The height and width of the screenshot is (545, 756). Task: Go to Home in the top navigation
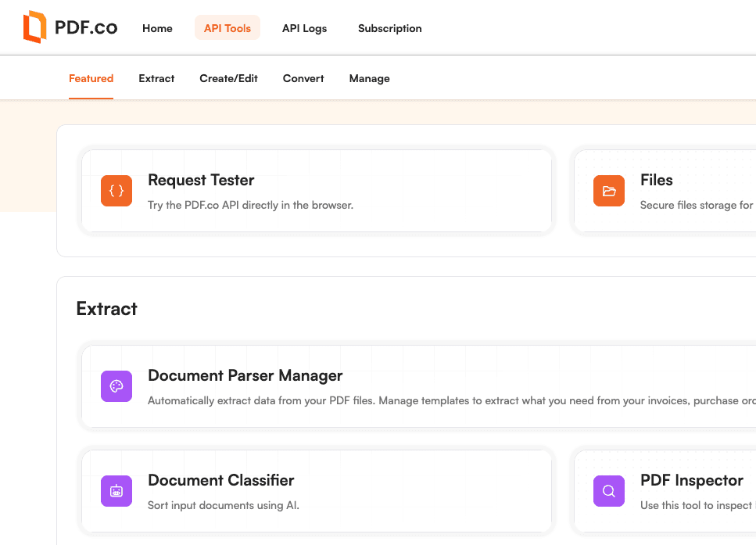[x=157, y=28]
